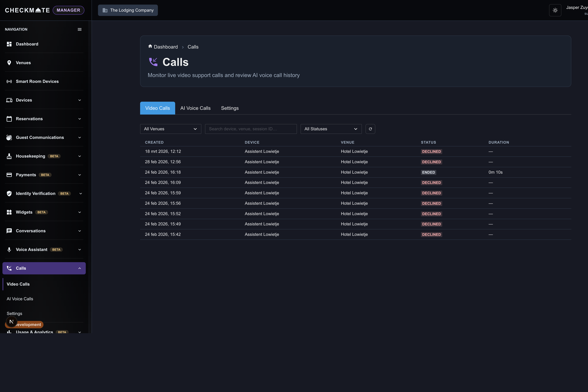
Task: Click the Calls breadcrumb link
Action: click(193, 47)
